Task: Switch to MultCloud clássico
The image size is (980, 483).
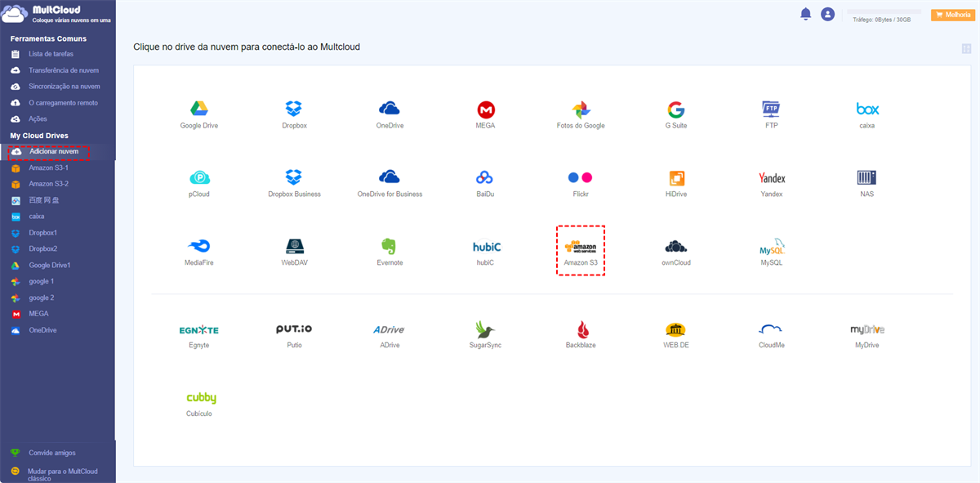Action: (63, 475)
